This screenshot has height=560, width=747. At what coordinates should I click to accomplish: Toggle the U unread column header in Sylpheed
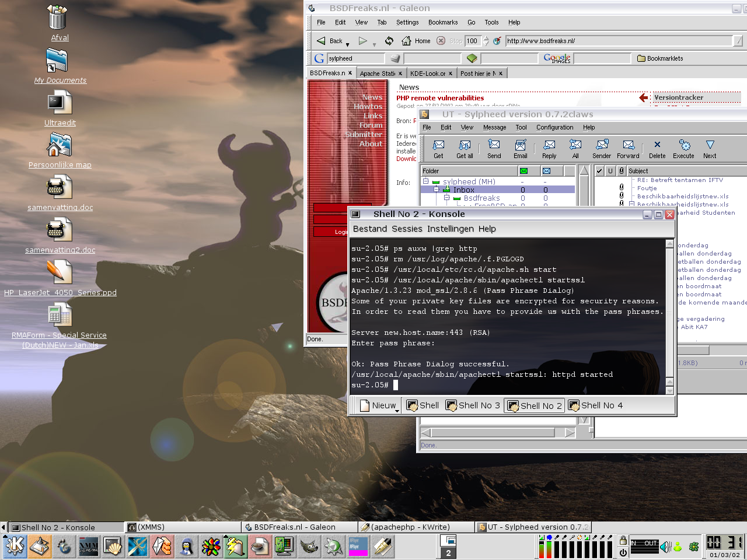(610, 171)
